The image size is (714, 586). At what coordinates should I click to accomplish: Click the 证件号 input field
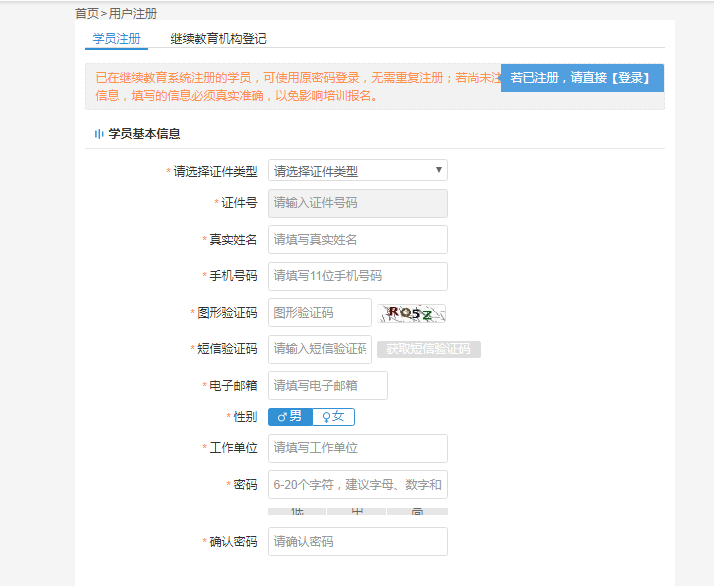(x=357, y=203)
